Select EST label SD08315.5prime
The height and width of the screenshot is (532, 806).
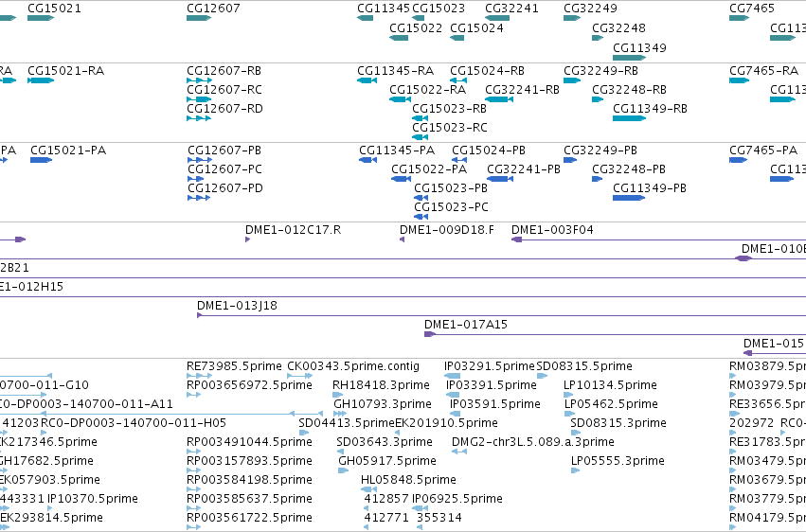584,366
